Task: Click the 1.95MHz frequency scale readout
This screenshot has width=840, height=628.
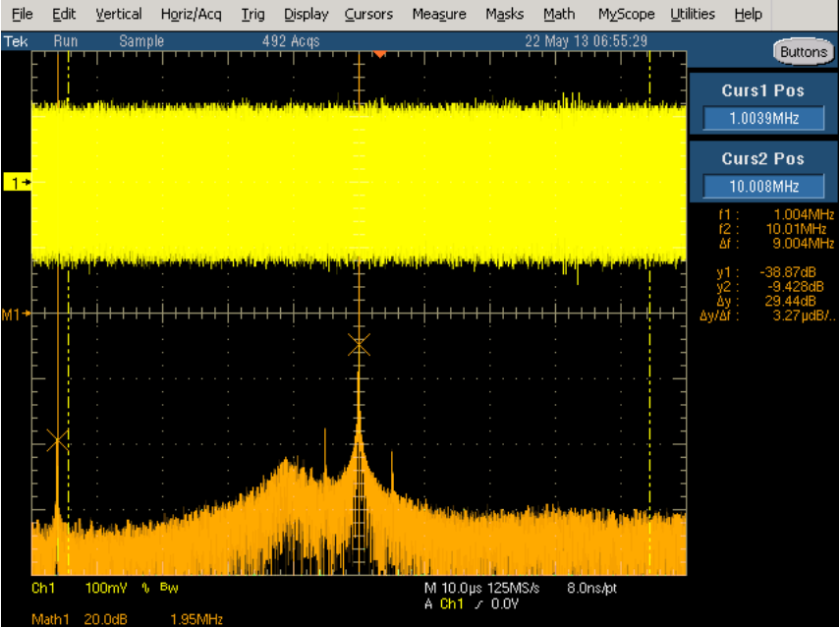Action: pos(196,619)
